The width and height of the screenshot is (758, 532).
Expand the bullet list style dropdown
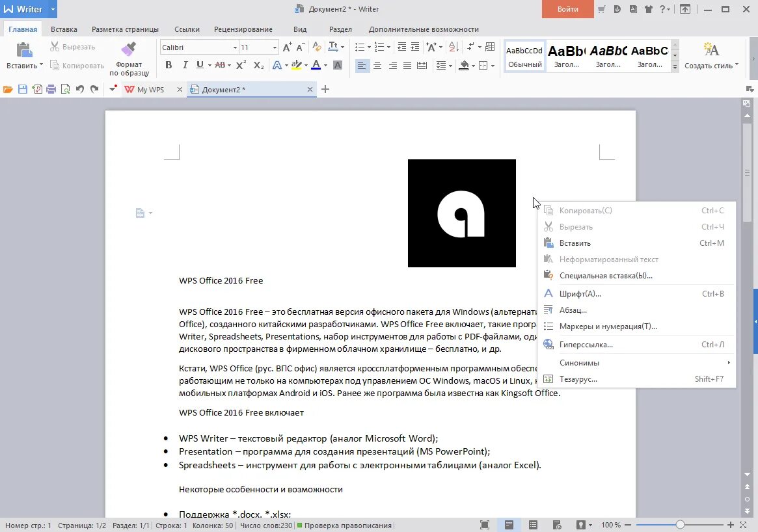(369, 47)
